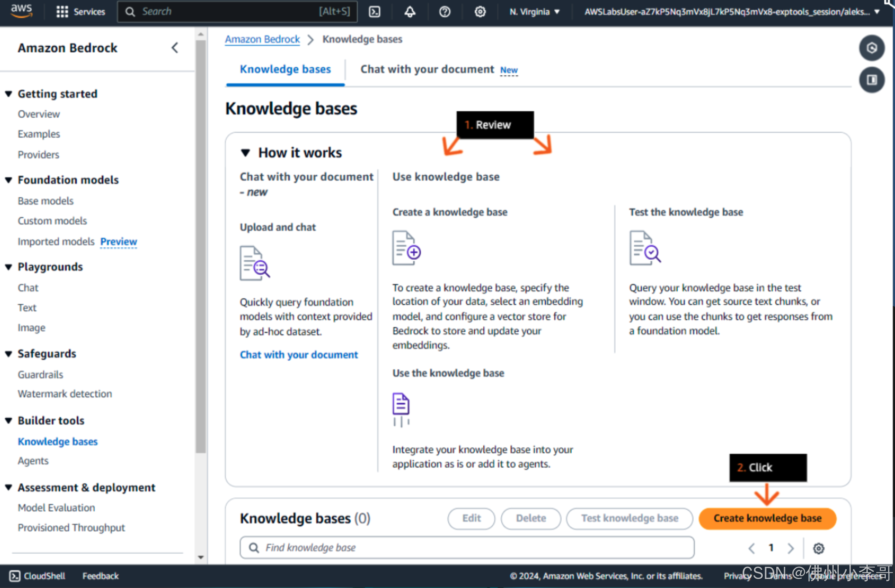895x588 pixels.
Task: Click the top round hexagon panel icon
Action: (872, 48)
